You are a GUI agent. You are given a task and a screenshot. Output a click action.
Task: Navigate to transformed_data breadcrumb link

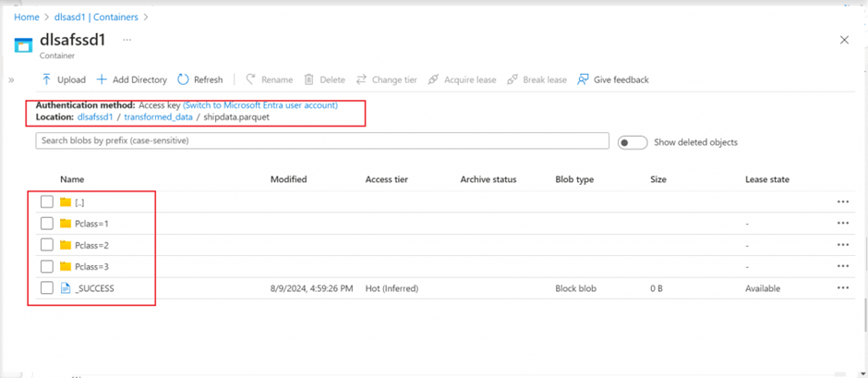158,117
